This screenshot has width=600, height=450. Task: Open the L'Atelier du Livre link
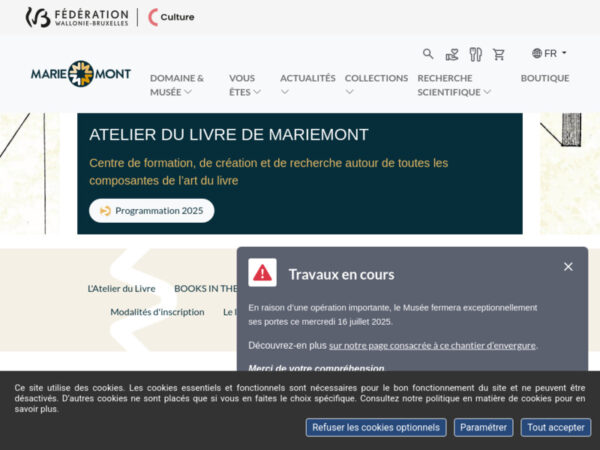pos(121,289)
